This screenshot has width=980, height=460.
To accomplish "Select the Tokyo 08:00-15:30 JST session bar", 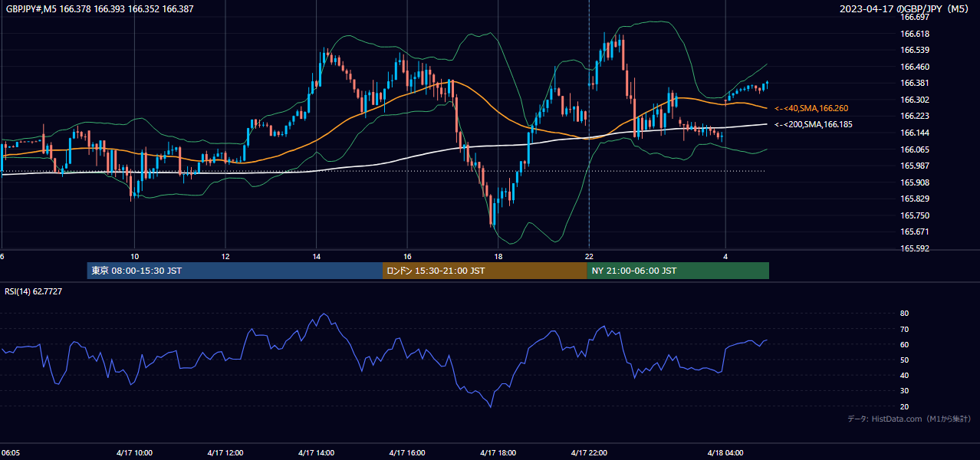I will click(x=235, y=271).
